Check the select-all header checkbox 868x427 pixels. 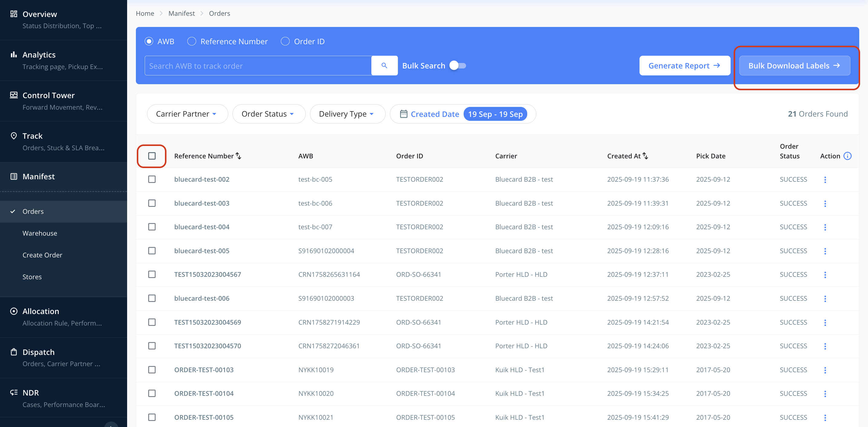152,156
